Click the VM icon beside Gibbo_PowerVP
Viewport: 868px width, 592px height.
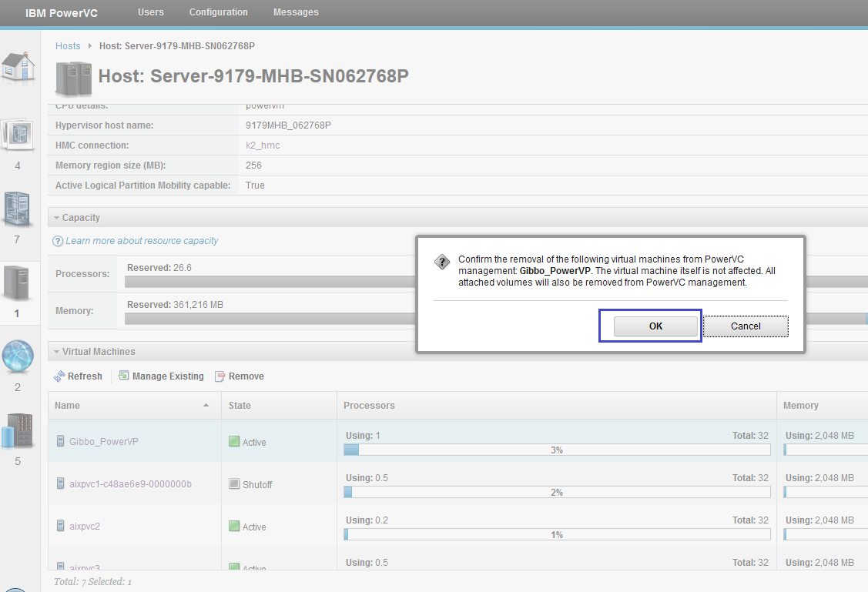click(61, 441)
